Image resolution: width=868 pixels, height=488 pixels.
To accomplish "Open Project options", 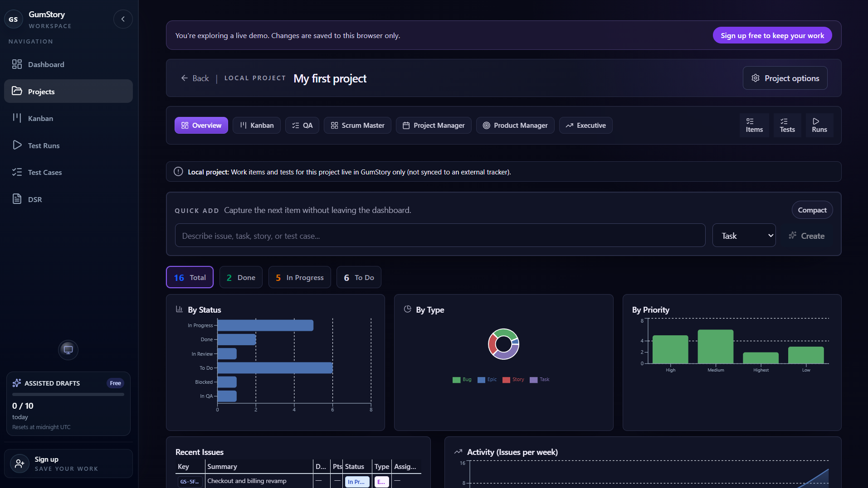I will tap(785, 78).
